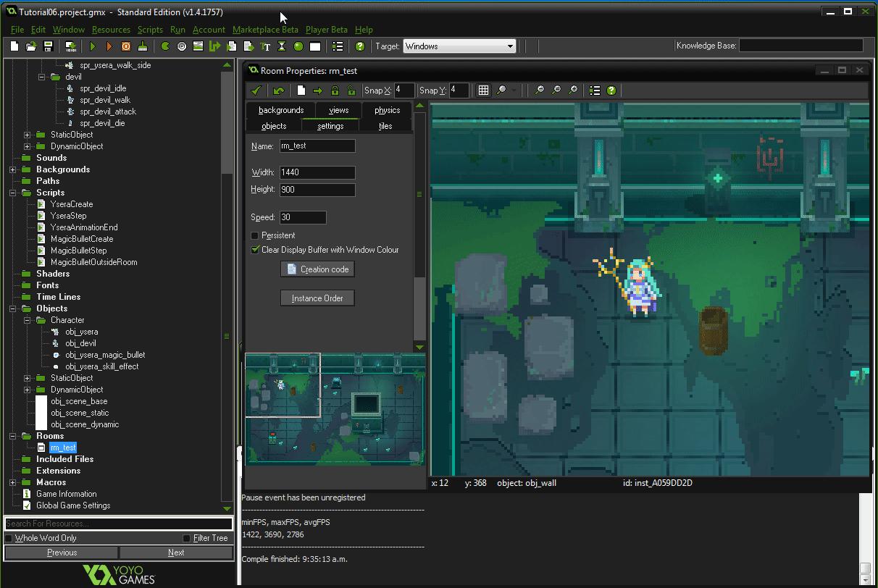This screenshot has height=588, width=878.
Task: Create a new font with the TT icon
Action: [264, 46]
